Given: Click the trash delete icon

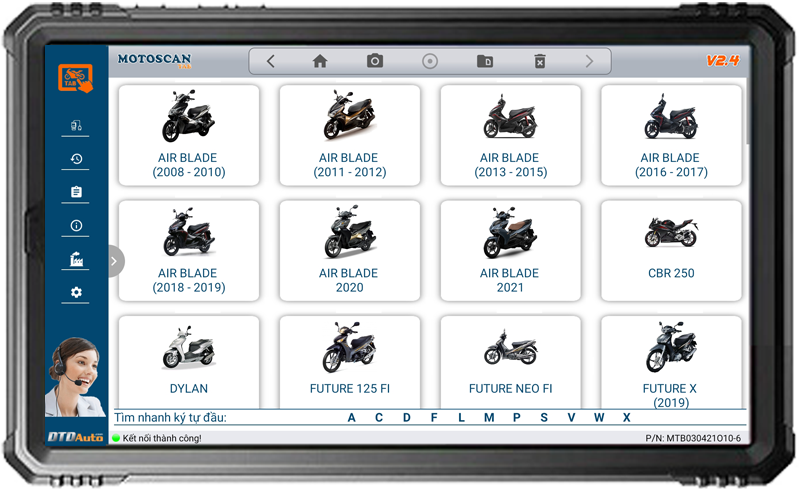Looking at the screenshot, I should (539, 62).
